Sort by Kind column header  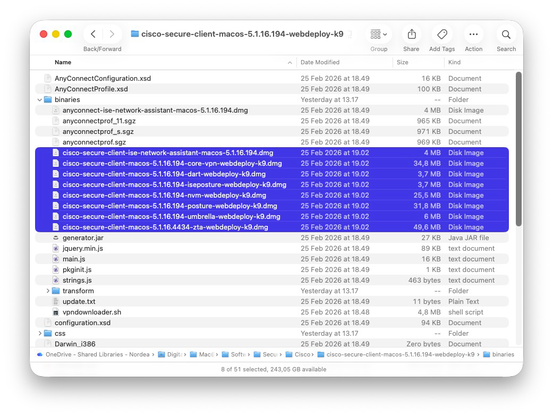click(454, 62)
